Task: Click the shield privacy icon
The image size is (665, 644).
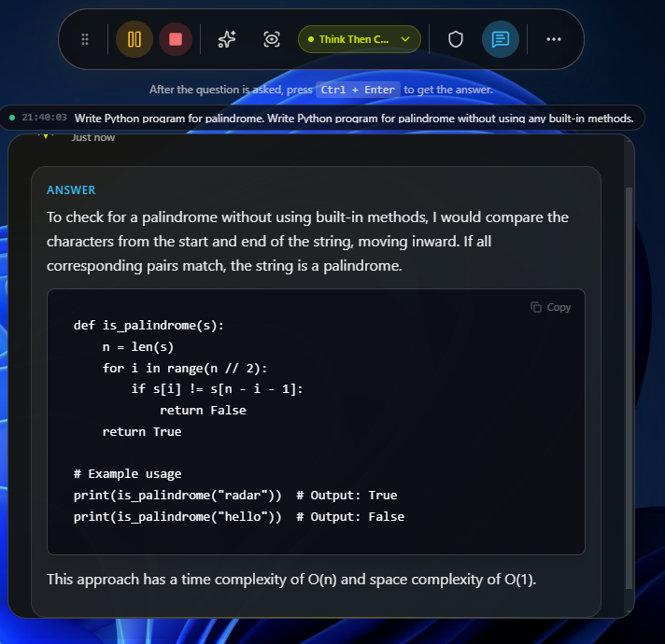Action: click(x=456, y=39)
